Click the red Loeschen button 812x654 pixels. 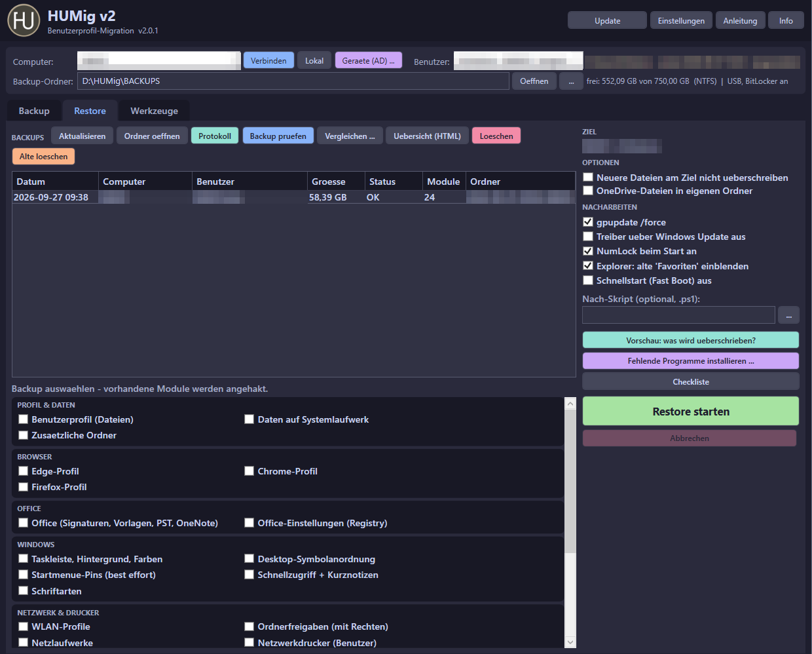496,136
